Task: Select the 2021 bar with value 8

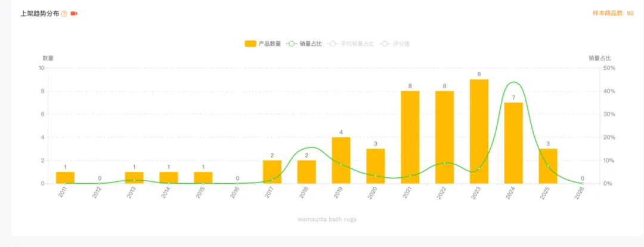Action: click(410, 137)
